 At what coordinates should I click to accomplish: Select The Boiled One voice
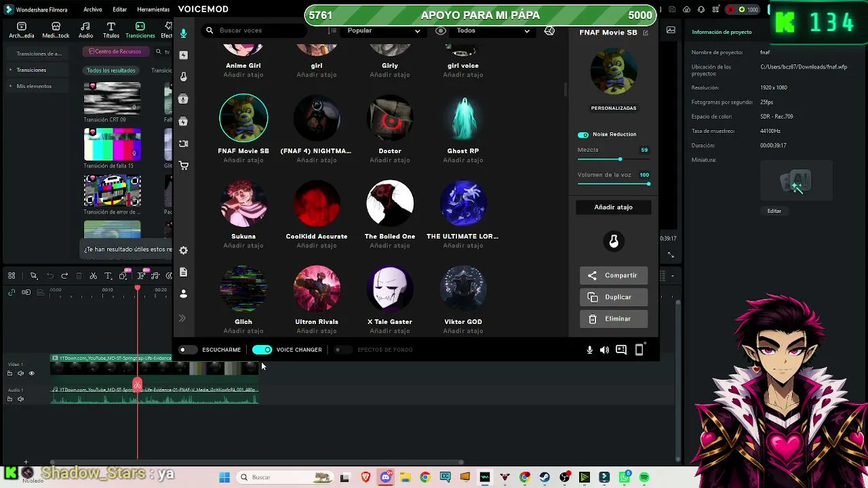390,205
